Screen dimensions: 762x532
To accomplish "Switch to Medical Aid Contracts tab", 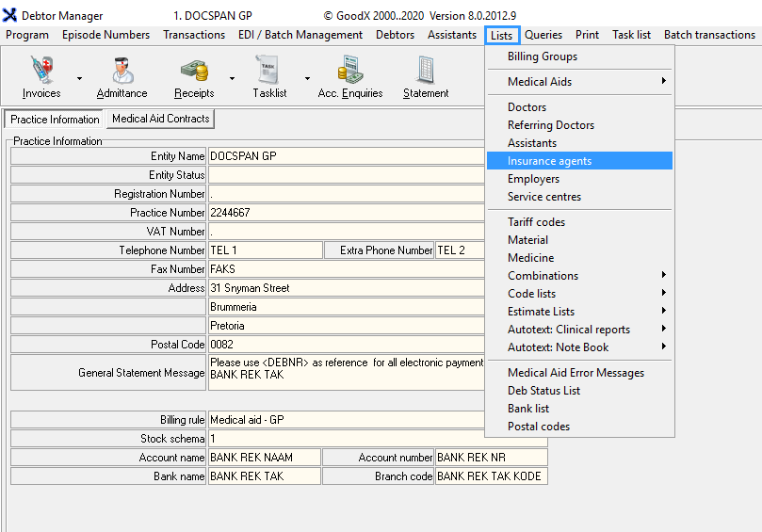I will 160,119.
